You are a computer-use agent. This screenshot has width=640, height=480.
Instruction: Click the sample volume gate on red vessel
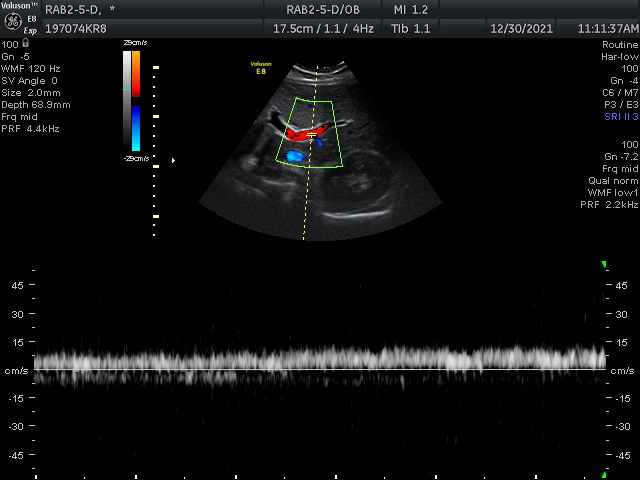pyautogui.click(x=312, y=134)
